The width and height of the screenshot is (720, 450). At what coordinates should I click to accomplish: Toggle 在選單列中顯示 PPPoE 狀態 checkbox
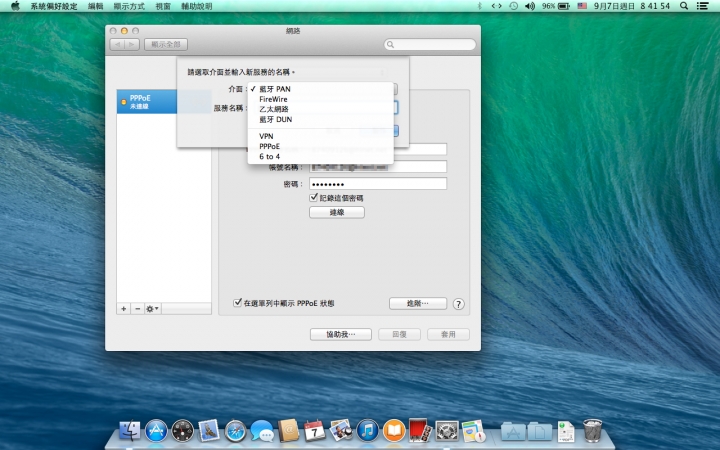point(237,303)
